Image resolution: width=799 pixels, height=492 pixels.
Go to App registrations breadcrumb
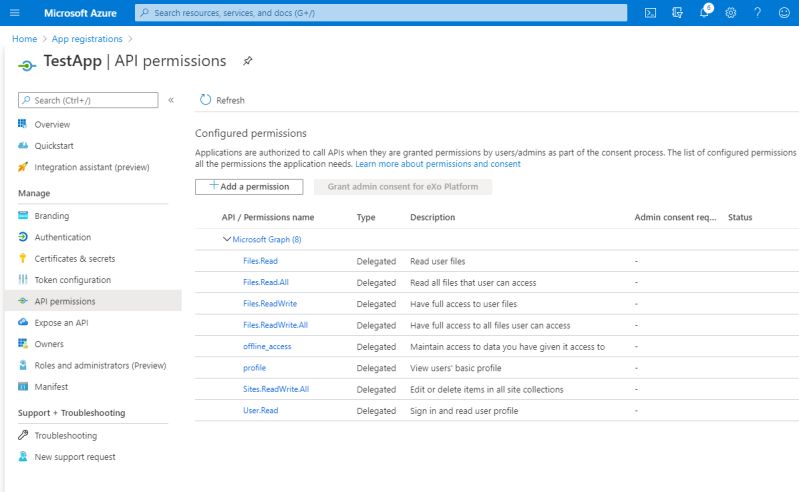tap(87, 39)
